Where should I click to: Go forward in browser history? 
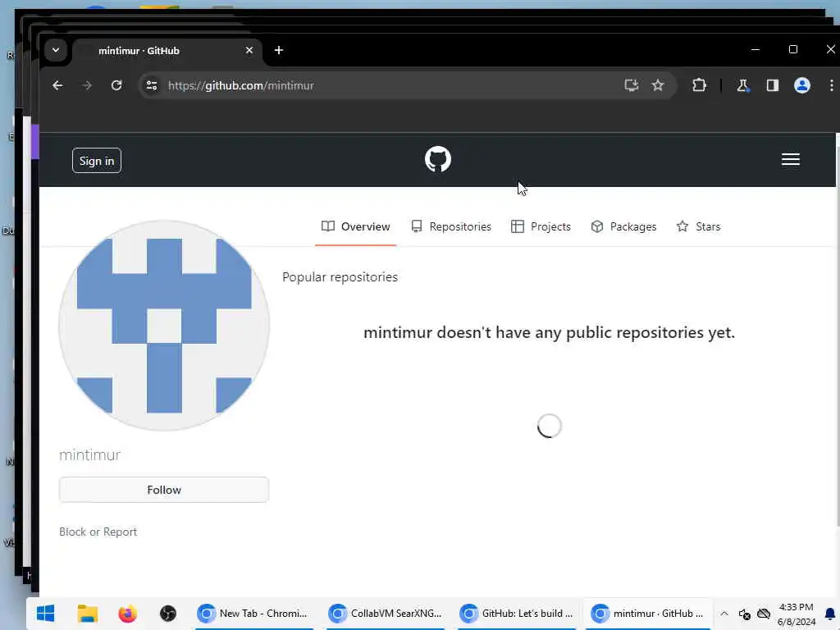coord(87,85)
